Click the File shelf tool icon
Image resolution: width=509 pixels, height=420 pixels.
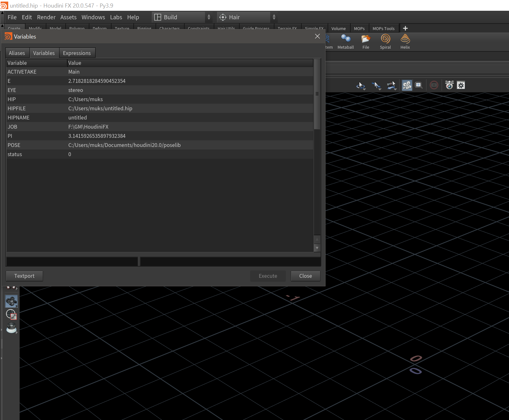coord(366,39)
